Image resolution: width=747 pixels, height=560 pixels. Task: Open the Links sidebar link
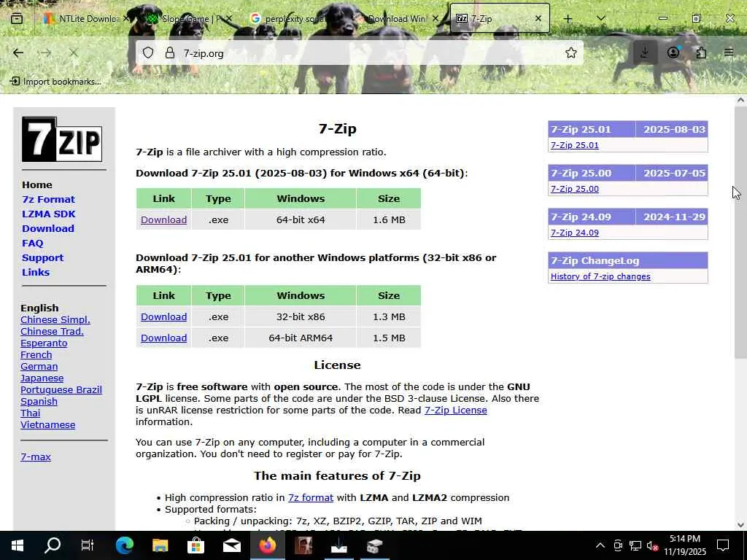pos(36,273)
